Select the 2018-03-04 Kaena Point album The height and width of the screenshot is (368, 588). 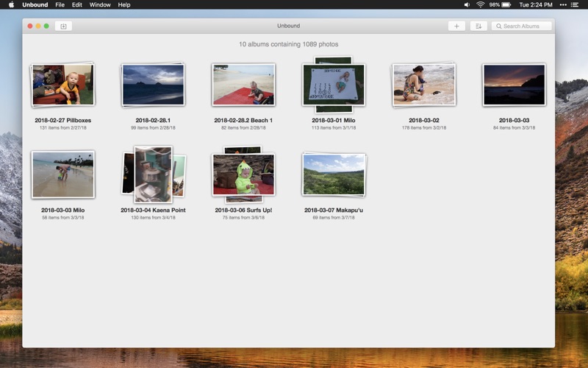pyautogui.click(x=153, y=174)
